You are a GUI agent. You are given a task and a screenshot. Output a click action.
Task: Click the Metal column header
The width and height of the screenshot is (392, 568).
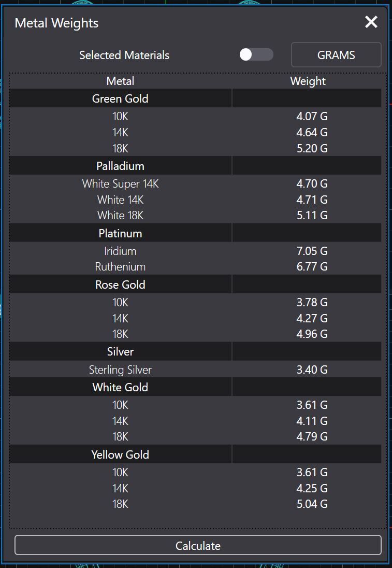[120, 81]
